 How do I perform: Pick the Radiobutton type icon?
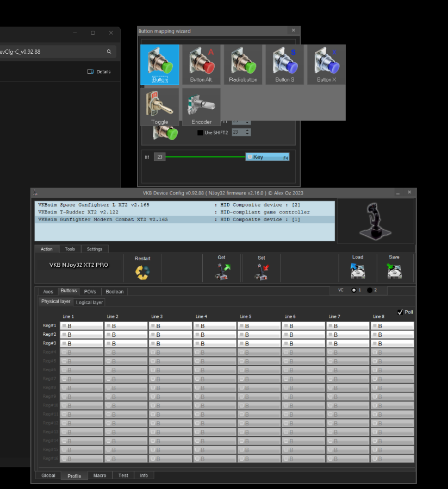pyautogui.click(x=243, y=65)
